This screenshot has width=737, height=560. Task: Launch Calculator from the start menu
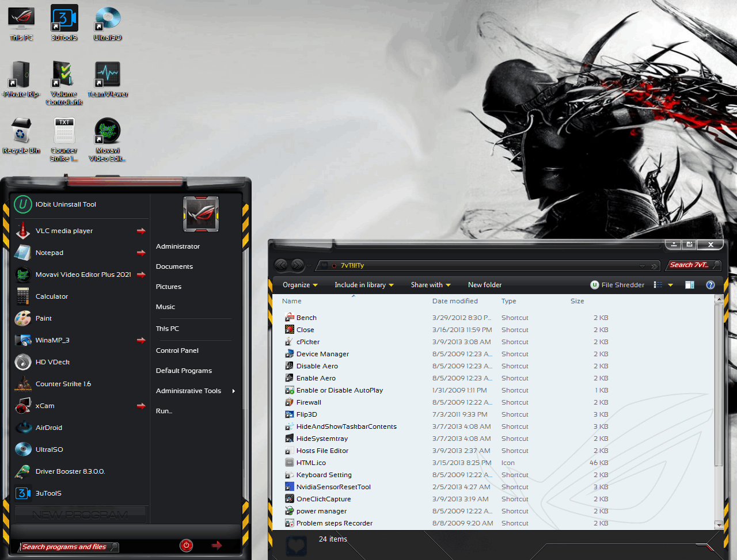point(80,296)
